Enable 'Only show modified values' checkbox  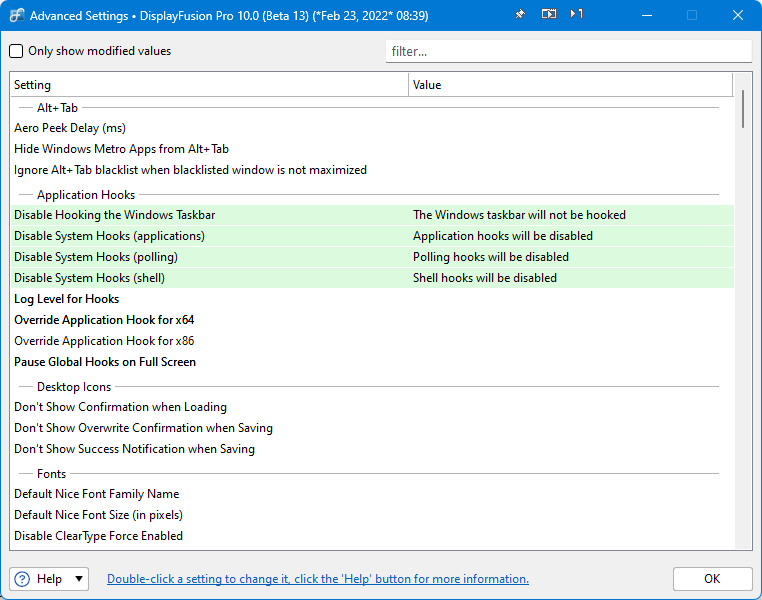pos(17,51)
